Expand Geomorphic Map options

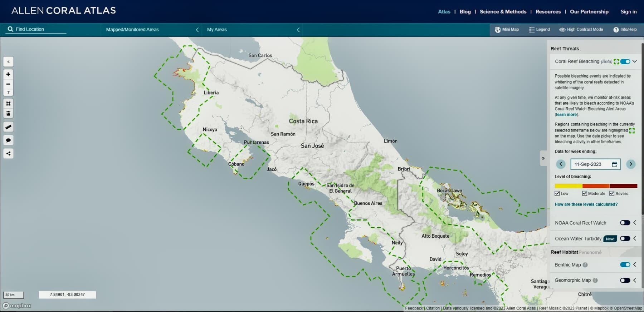coord(635,280)
